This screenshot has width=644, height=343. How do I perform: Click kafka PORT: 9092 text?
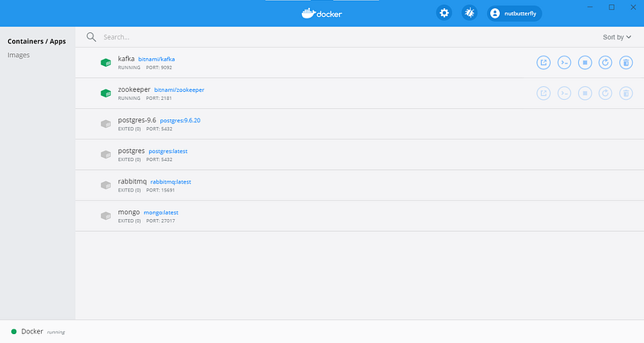tap(159, 68)
